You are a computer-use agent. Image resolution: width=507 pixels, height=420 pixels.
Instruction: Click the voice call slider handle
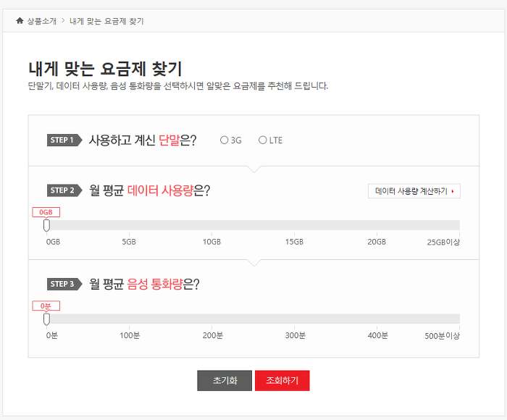click(x=46, y=319)
